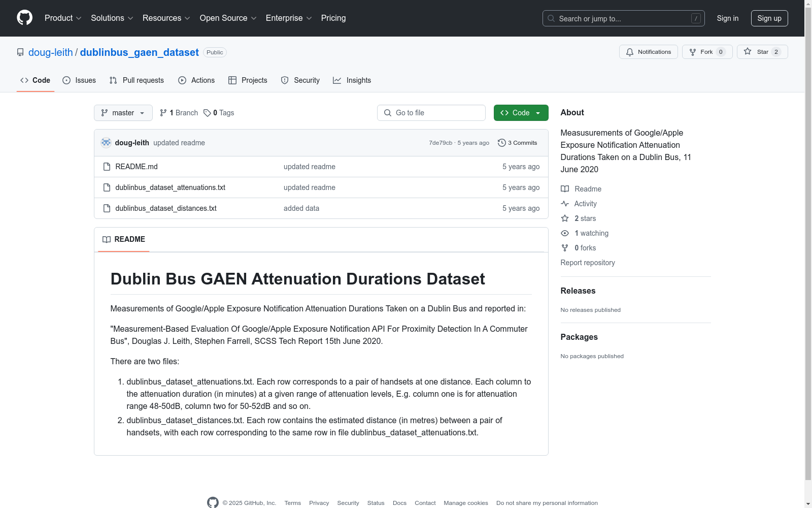This screenshot has height=508, width=812.
Task: Click the fork icon beside 0 forks
Action: pyautogui.click(x=565, y=248)
